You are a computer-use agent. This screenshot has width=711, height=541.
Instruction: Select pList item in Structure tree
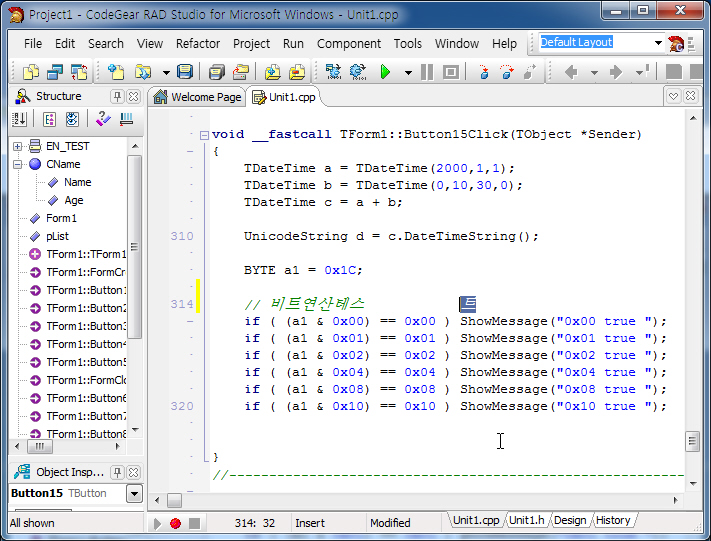tap(56, 236)
